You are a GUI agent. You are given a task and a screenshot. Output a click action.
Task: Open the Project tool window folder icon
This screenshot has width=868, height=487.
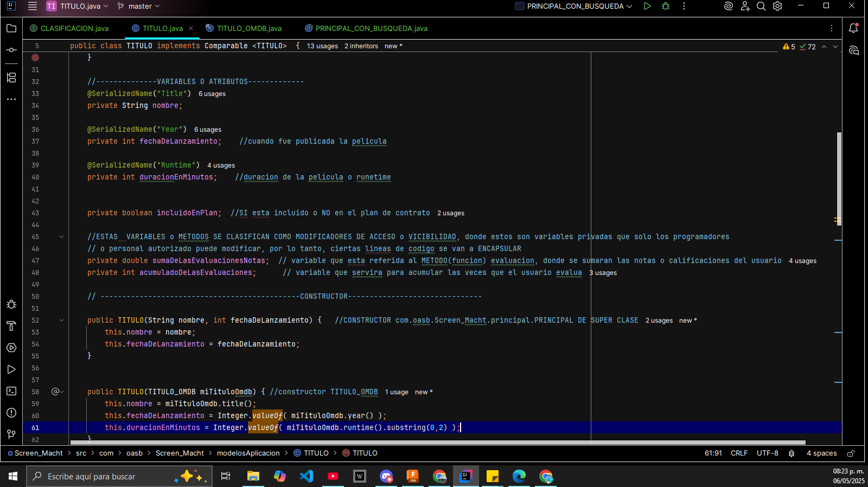tap(11, 28)
